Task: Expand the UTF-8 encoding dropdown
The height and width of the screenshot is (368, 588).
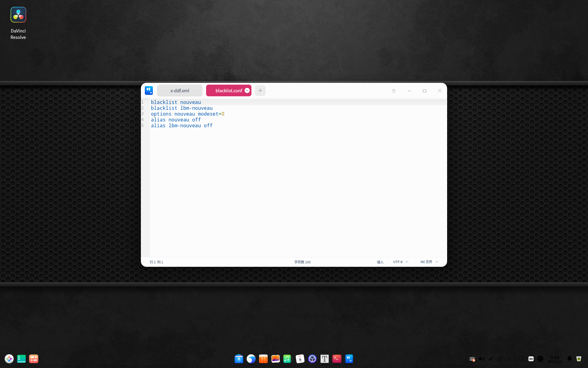Action: pyautogui.click(x=401, y=262)
